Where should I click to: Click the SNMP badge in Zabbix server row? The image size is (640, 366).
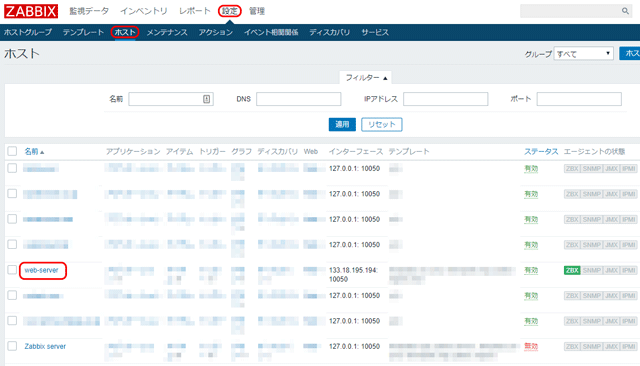coord(591,346)
